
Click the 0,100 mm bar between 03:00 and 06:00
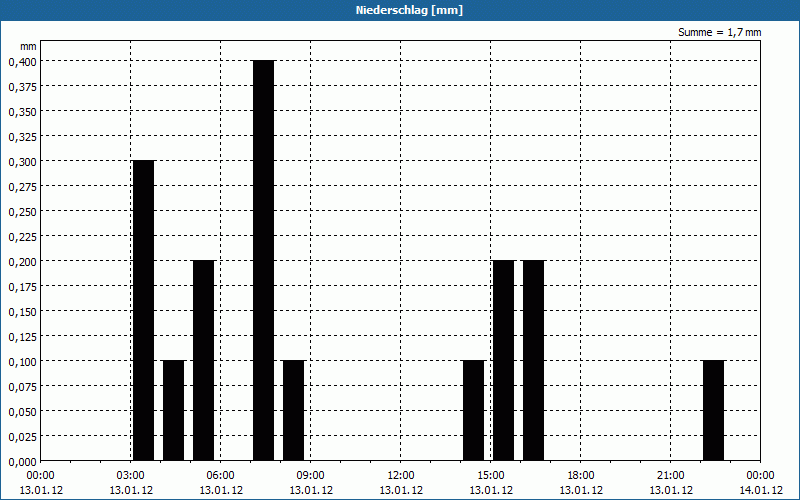coord(173,410)
